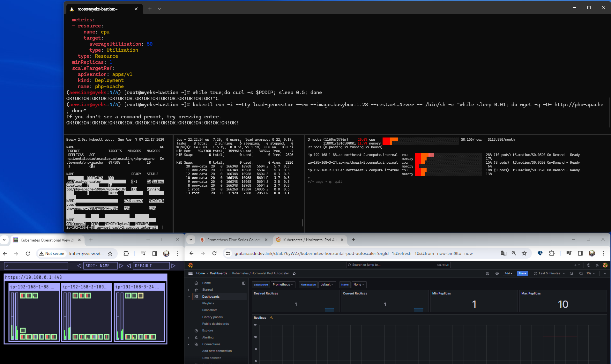Image resolution: width=611 pixels, height=364 pixels.
Task: Dock the Grafana sidebar menu
Action: (244, 283)
